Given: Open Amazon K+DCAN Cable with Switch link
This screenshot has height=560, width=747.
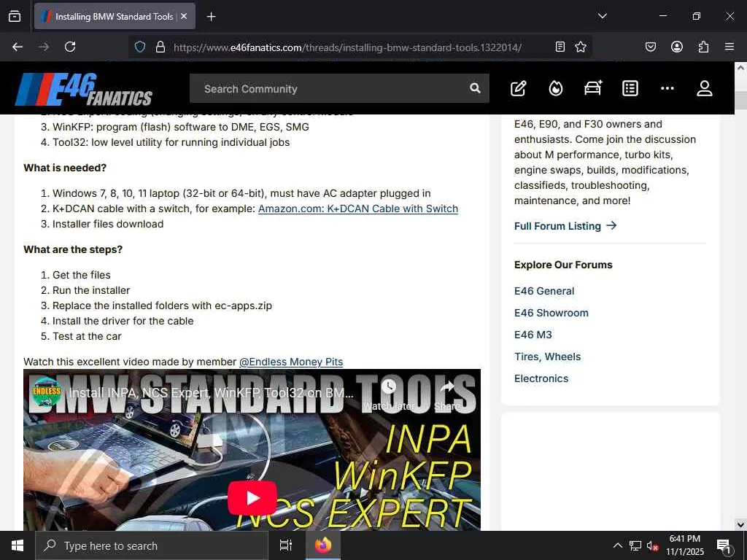Looking at the screenshot, I should tap(357, 209).
